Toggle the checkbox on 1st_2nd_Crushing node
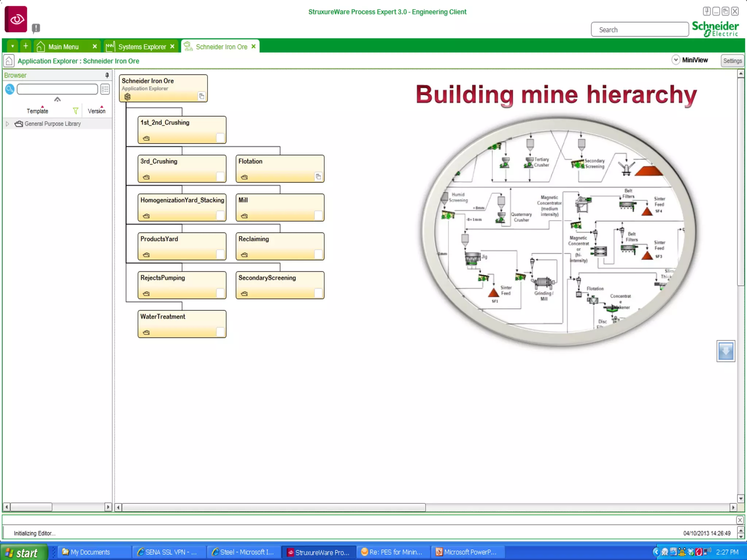747x560 pixels. [220, 138]
